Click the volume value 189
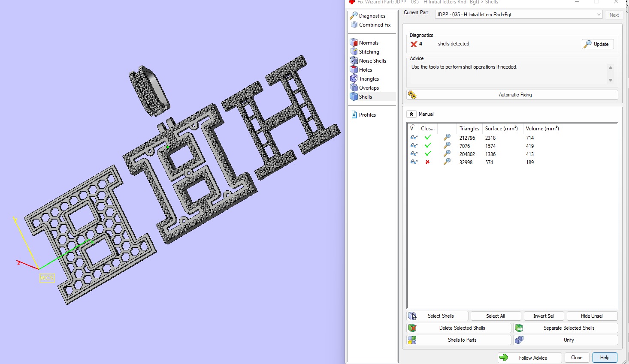This screenshot has width=629, height=364. [530, 162]
